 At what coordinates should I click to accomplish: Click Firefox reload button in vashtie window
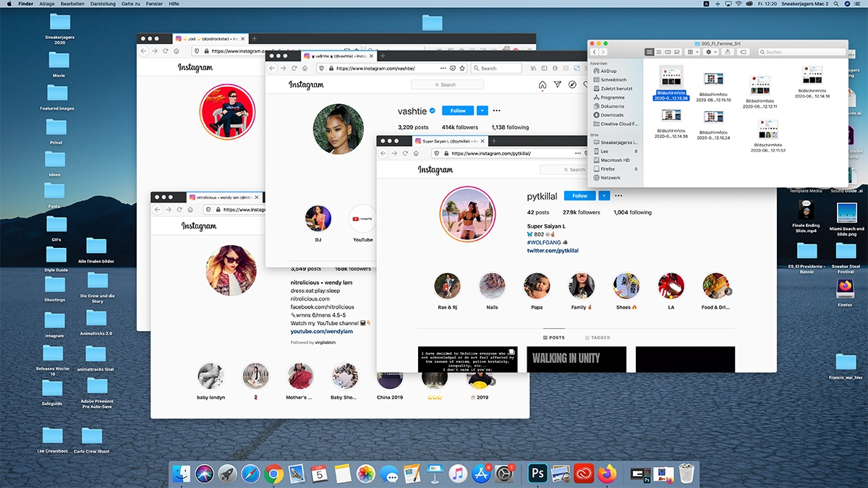coord(294,68)
